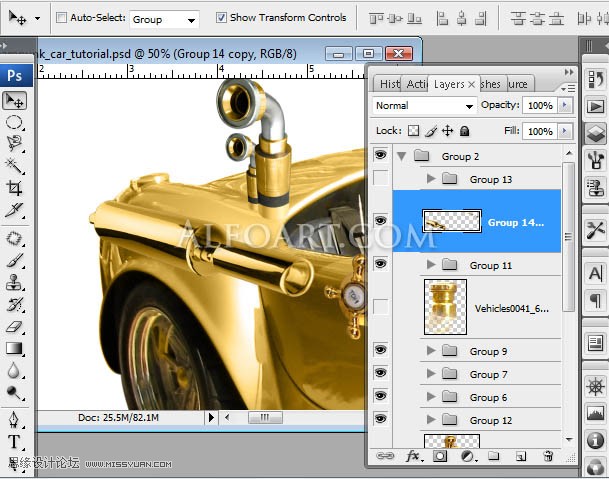Activate the Horizontal Type tool
The height and width of the screenshot is (479, 609).
(x=14, y=442)
